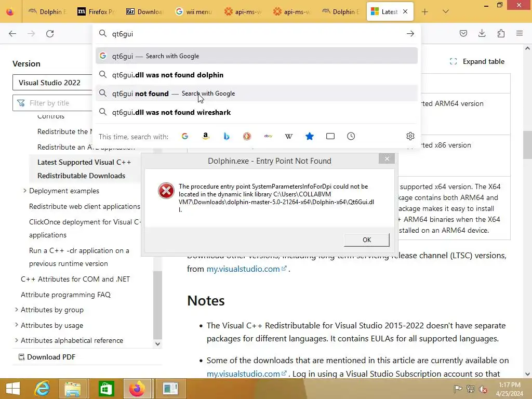Image resolution: width=532 pixels, height=399 pixels.
Task: Click the taskbar clock showing 1:17 PM
Action: coord(509,389)
